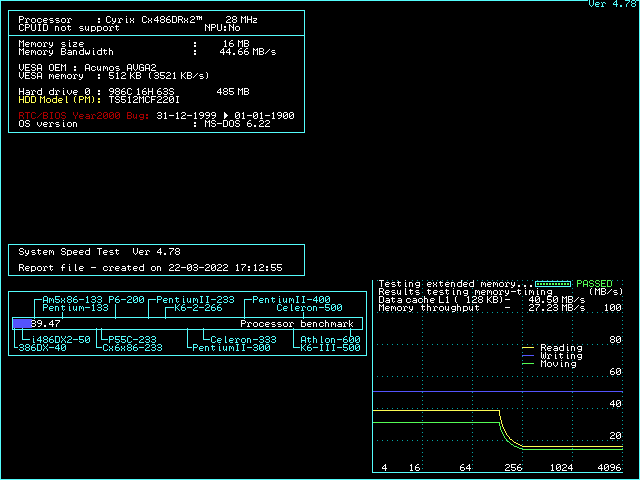Select the Moving legend entry
Screen dimensions: 640x480
(557, 364)
